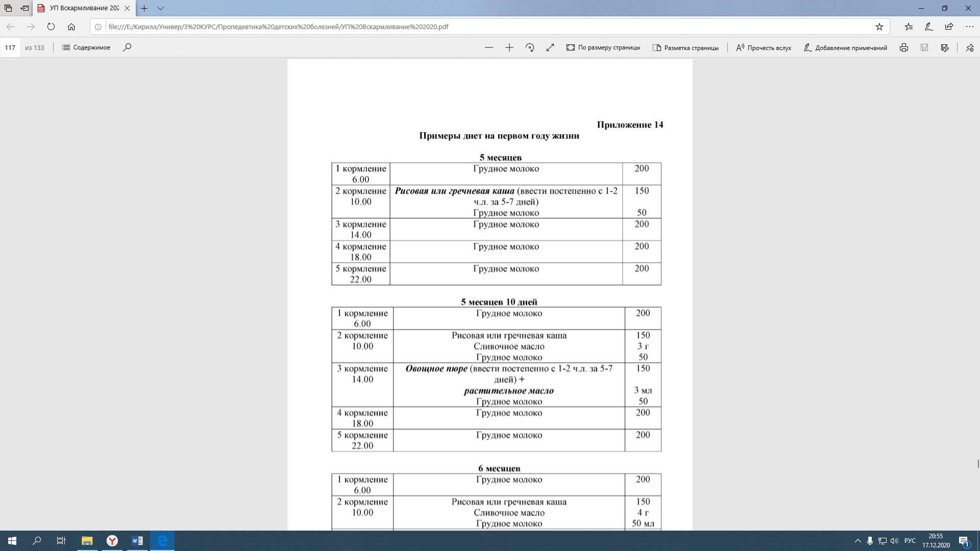Unpin the PDF toolbar
980x551 pixels.
point(969,47)
